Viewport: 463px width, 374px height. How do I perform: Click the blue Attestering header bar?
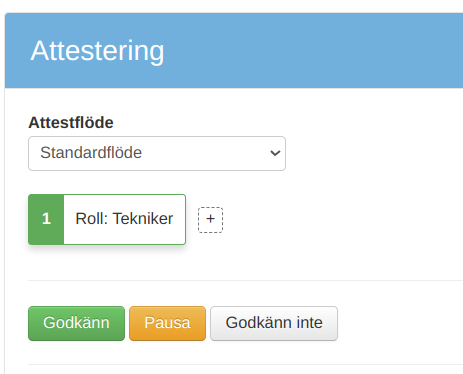pos(234,51)
